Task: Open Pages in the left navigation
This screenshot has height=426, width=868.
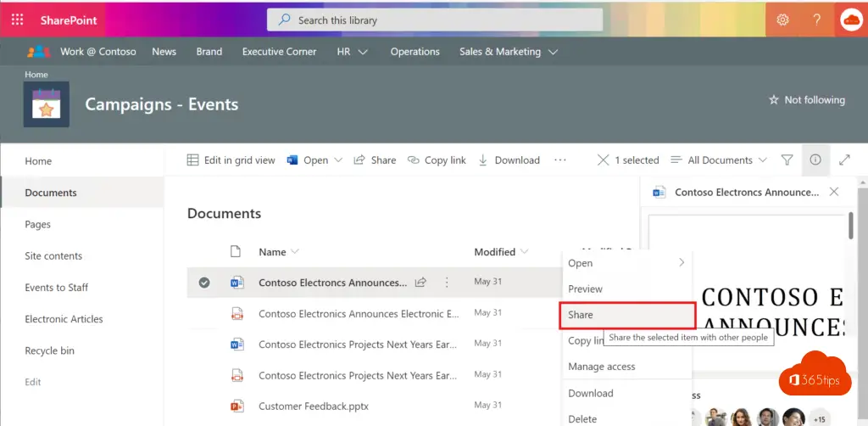Action: [x=37, y=224]
